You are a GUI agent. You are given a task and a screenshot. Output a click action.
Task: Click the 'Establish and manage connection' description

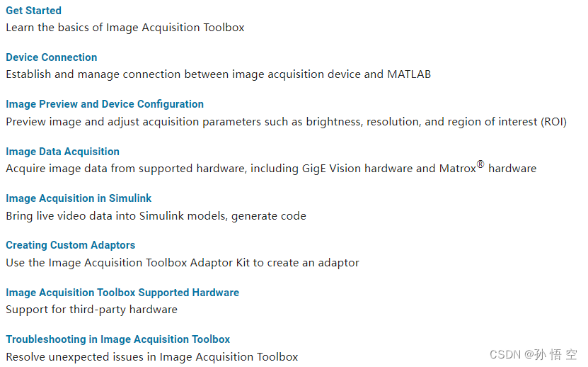(218, 74)
